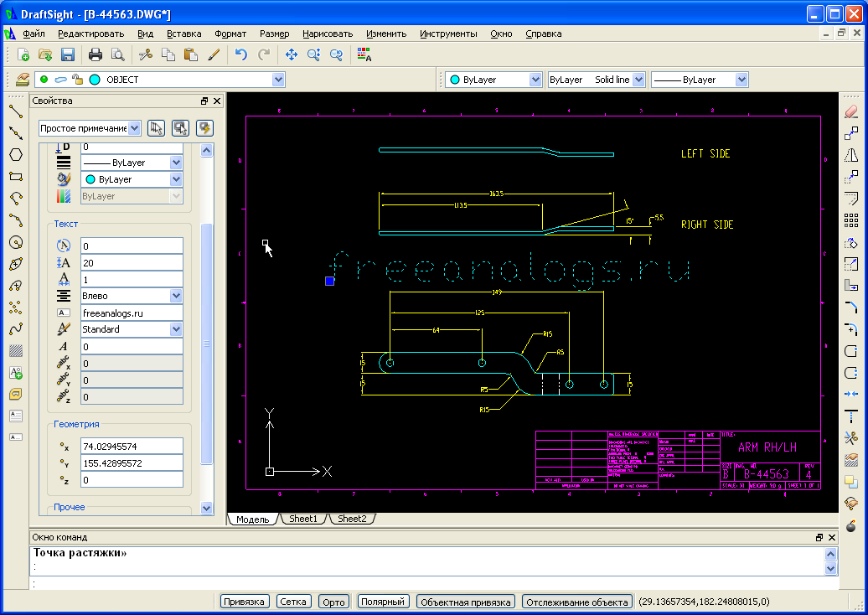
Task: Open the cyan ByLayer color dropdown in properties
Action: (176, 179)
